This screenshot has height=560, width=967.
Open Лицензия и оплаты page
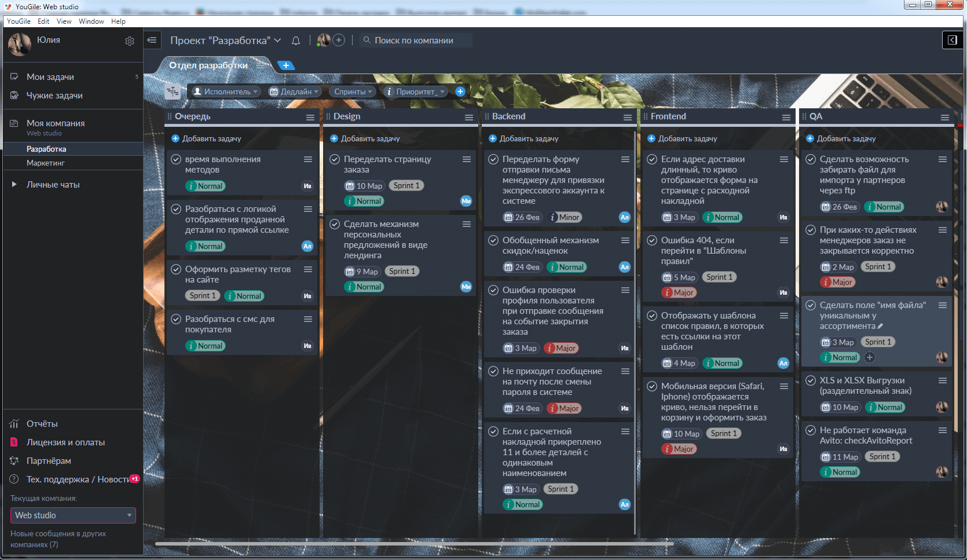tap(65, 442)
